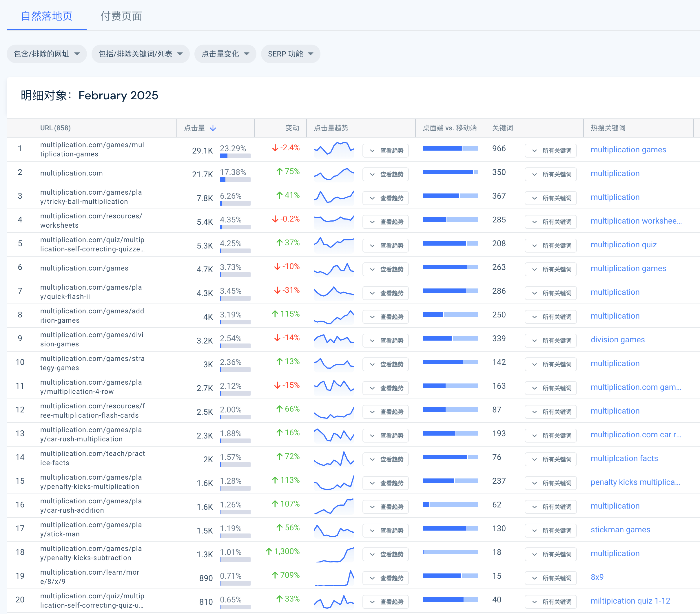
Task: Click the URL (858) column header
Action: (x=55, y=128)
